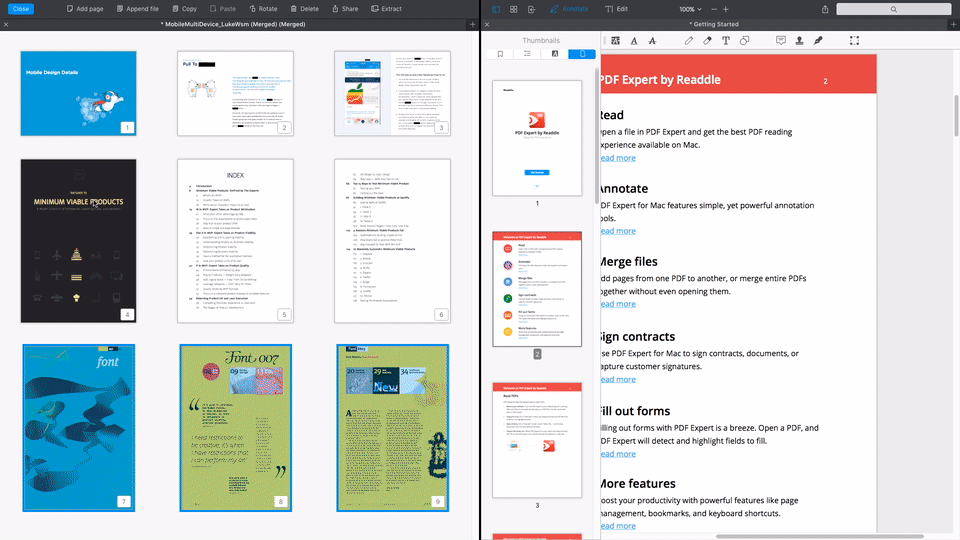960x540 pixels.
Task: Open page 1 thumbnail in the sidebar
Action: pos(537,138)
